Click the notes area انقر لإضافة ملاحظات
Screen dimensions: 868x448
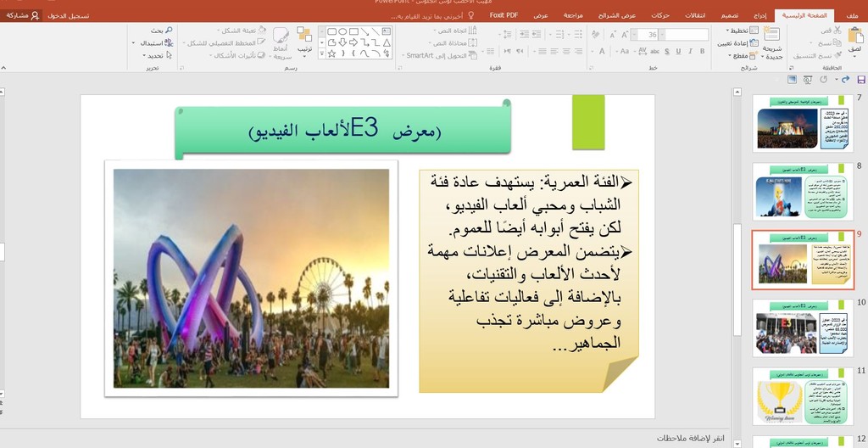click(690, 438)
